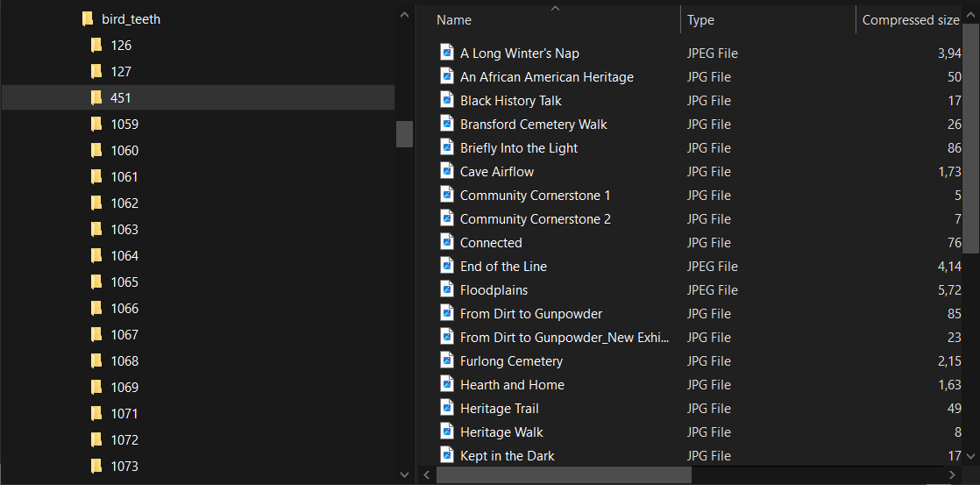Click the folder icon next to 1062

tap(96, 203)
